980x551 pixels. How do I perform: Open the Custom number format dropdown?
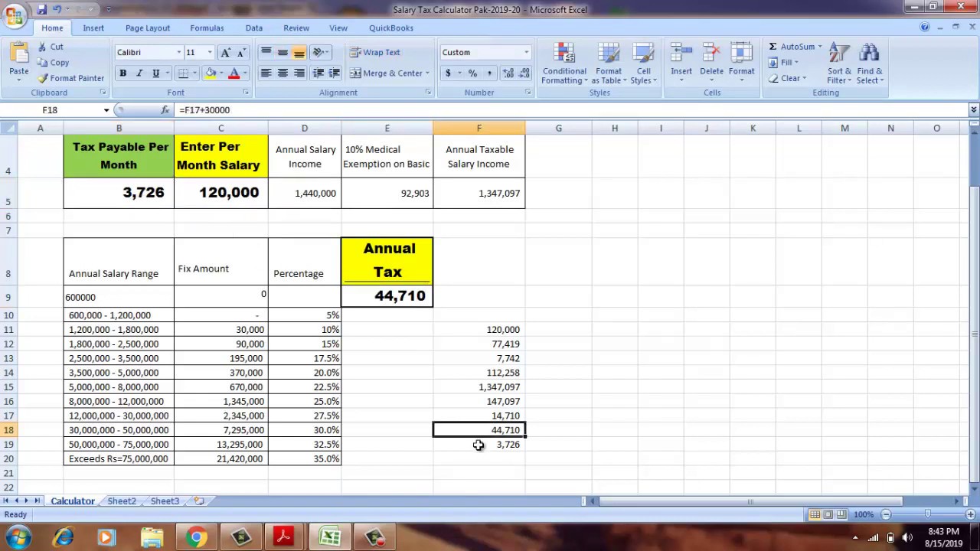(526, 53)
